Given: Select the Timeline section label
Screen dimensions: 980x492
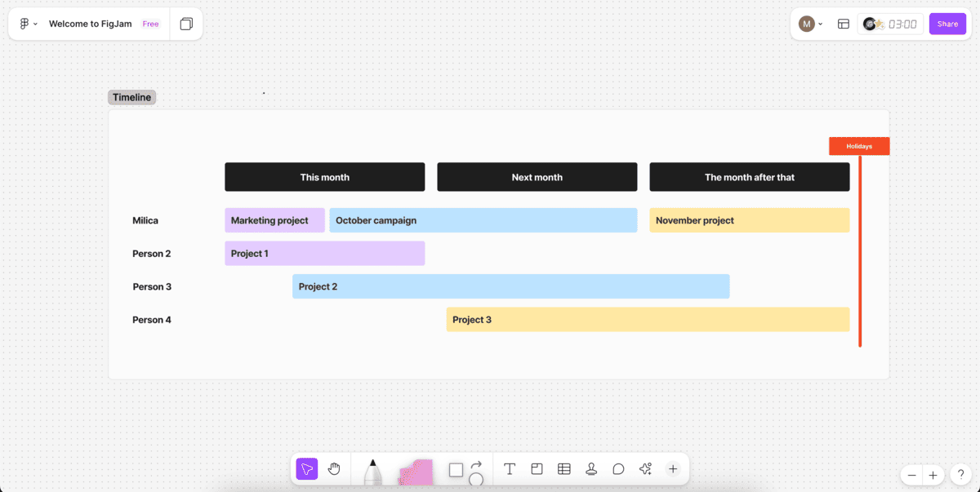Looking at the screenshot, I should click(131, 97).
